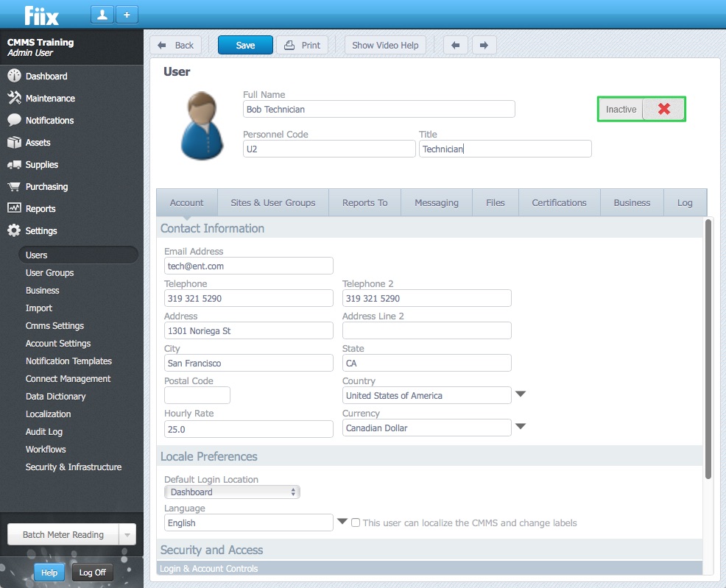Click the Fiix logo
Image resolution: width=726 pixels, height=588 pixels.
(x=42, y=15)
